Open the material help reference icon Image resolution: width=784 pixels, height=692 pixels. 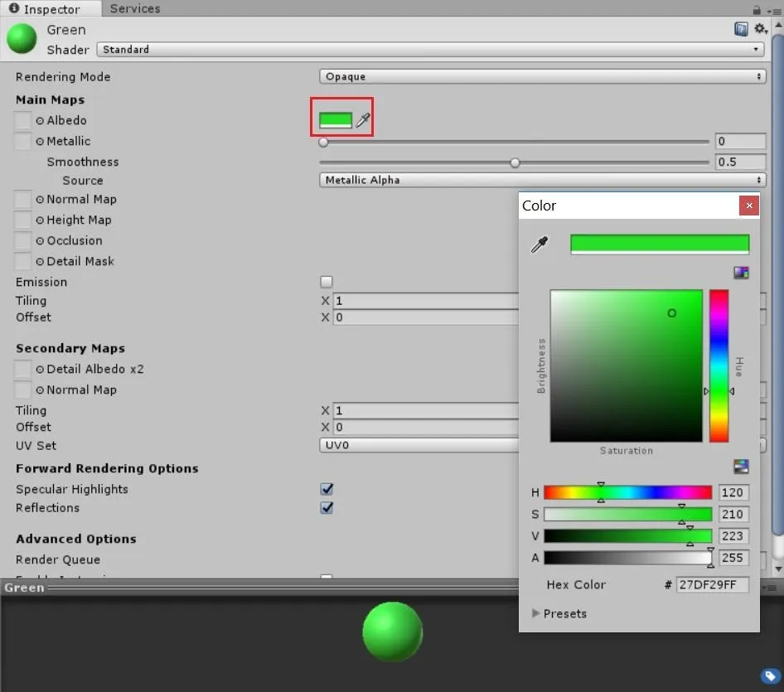coord(741,30)
